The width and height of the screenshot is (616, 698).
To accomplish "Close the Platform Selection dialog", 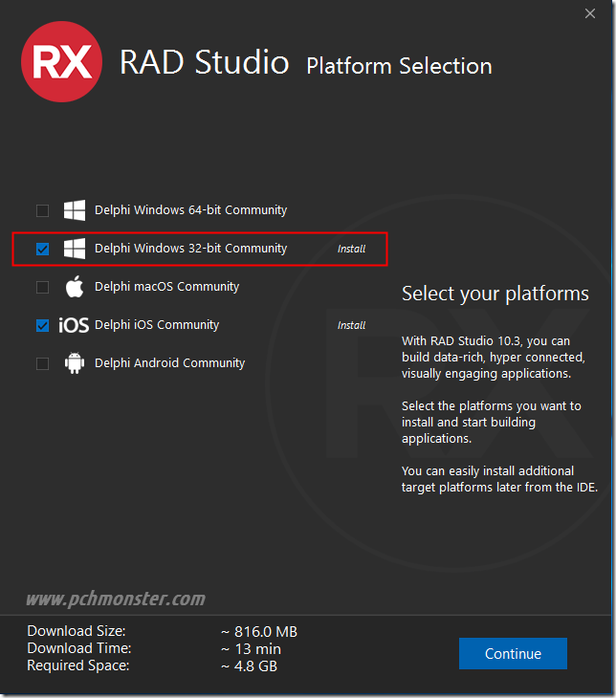I will coord(590,13).
